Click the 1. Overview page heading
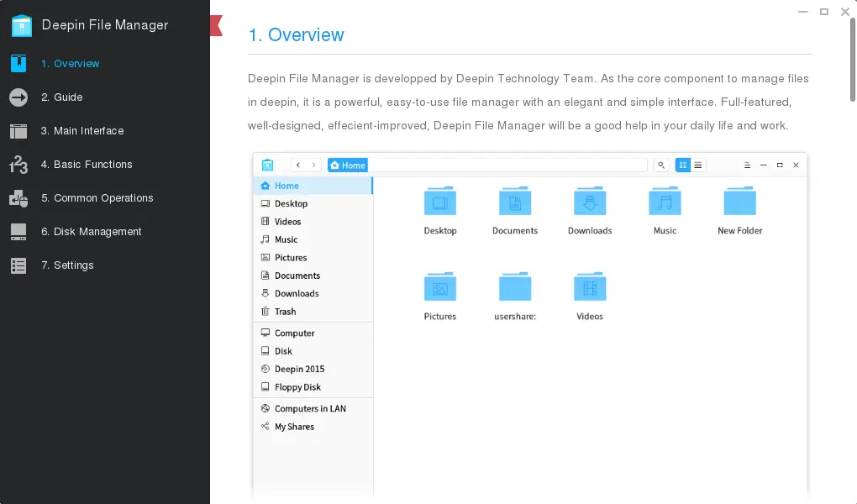The width and height of the screenshot is (857, 504). 297,35
